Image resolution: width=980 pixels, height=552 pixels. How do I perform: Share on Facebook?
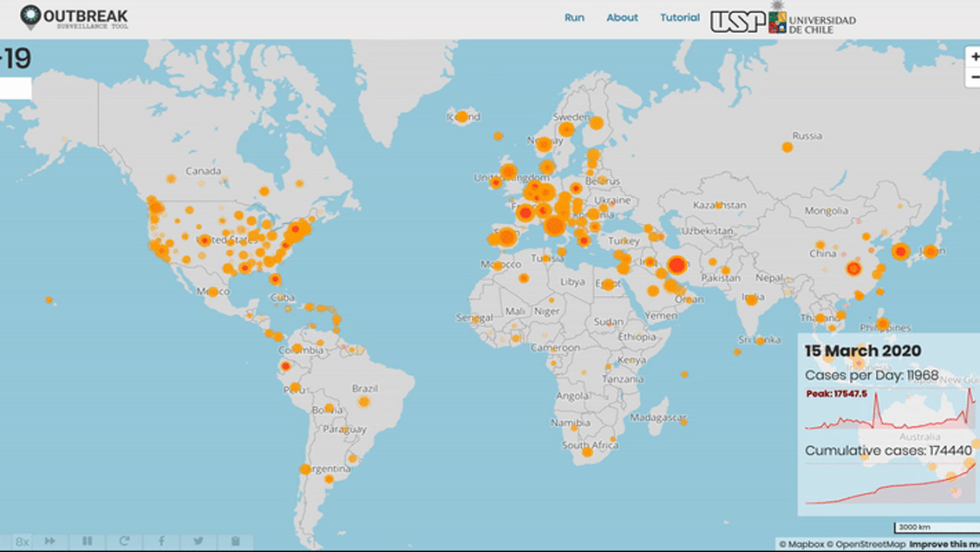click(161, 542)
